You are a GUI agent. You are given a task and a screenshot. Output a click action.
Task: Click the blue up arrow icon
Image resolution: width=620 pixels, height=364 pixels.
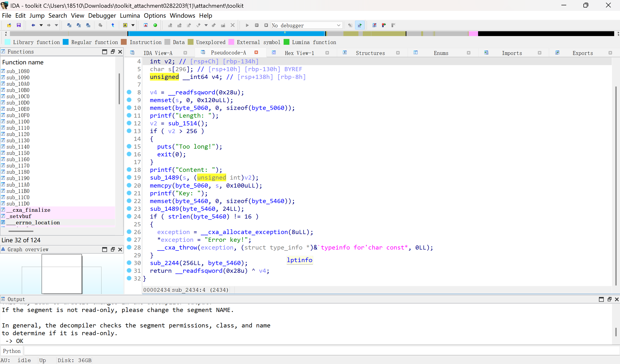click(113, 25)
